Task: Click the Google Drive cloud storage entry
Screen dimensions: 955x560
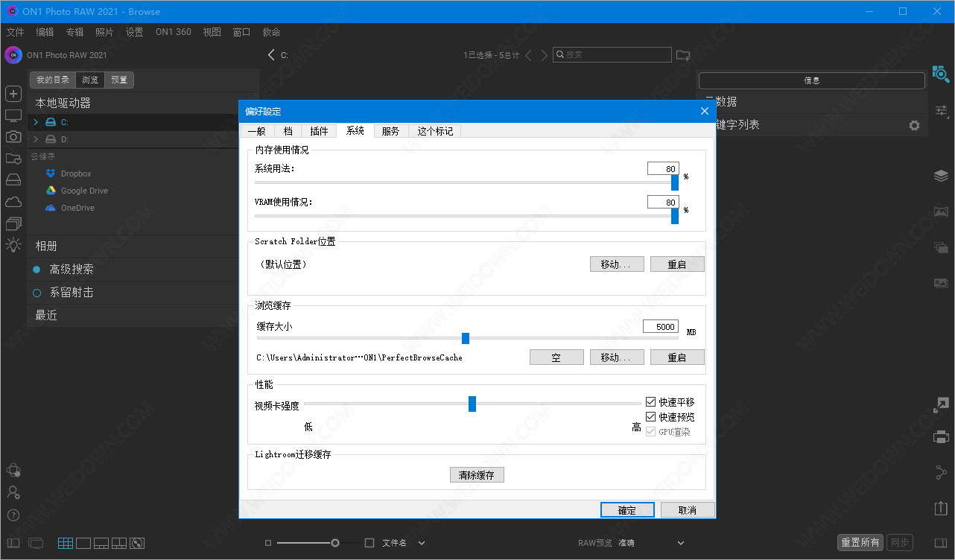Action: click(77, 191)
